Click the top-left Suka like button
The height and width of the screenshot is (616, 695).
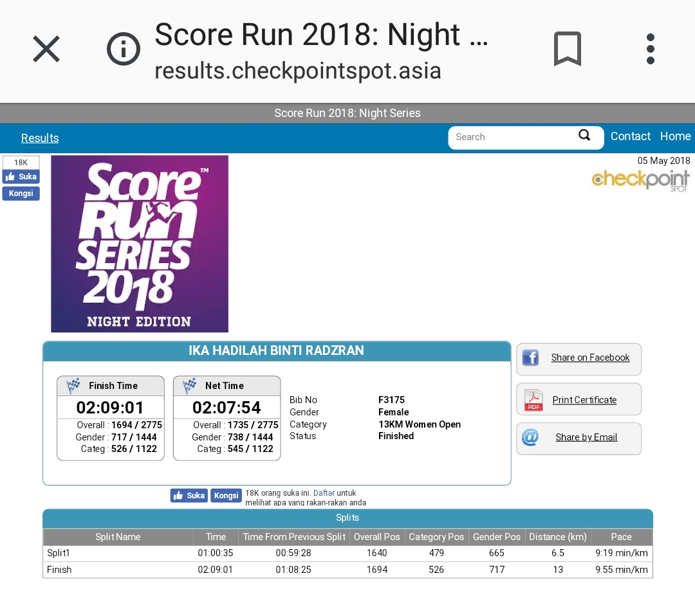point(21,177)
